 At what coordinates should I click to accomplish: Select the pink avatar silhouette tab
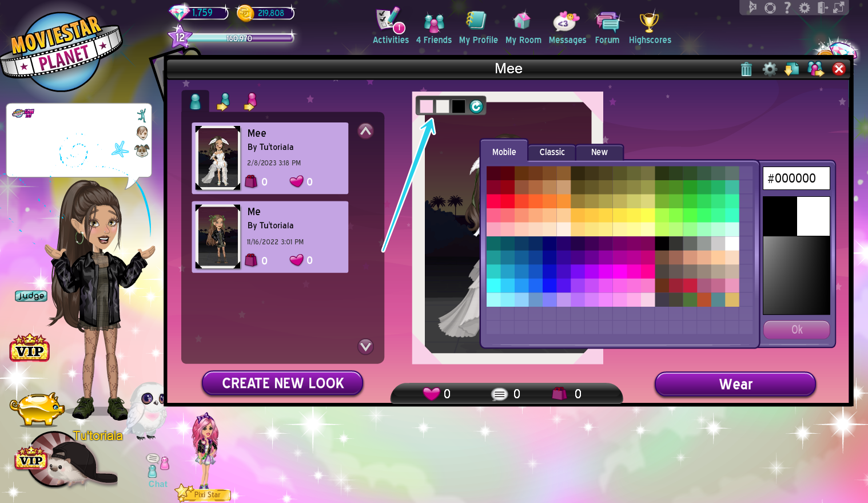(x=250, y=100)
